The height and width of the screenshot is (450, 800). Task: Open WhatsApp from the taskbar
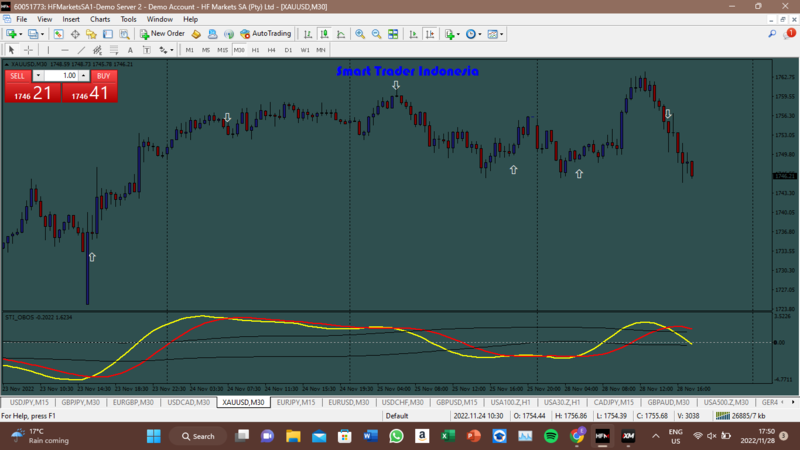point(396,436)
